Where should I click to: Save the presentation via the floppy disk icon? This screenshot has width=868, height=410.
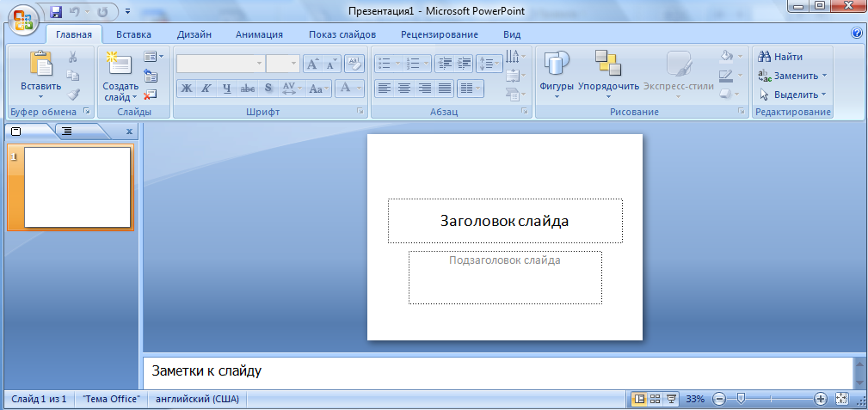pos(56,11)
